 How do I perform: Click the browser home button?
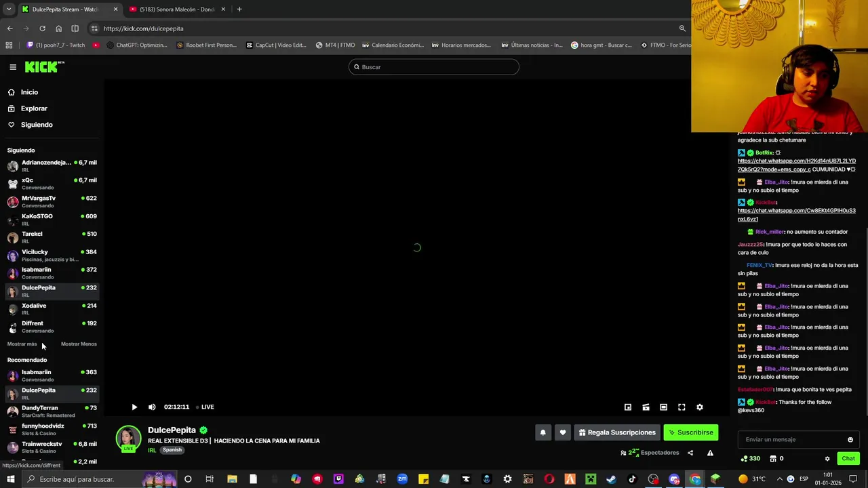[58, 28]
